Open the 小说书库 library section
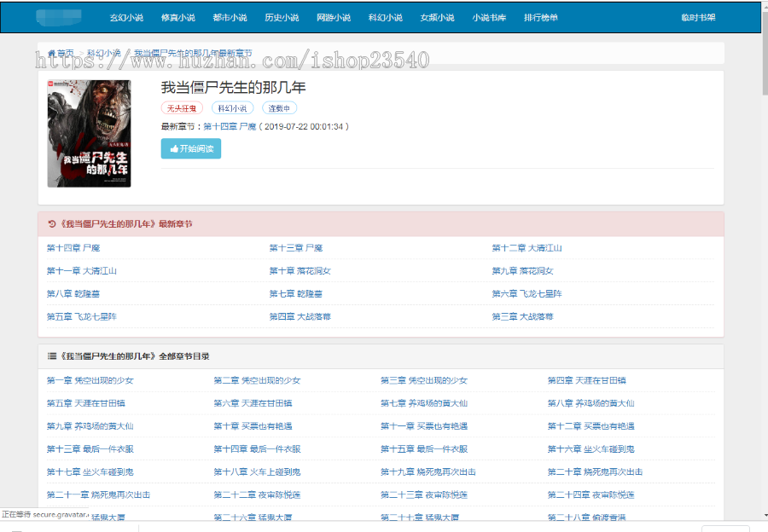768x532 pixels. click(x=488, y=15)
